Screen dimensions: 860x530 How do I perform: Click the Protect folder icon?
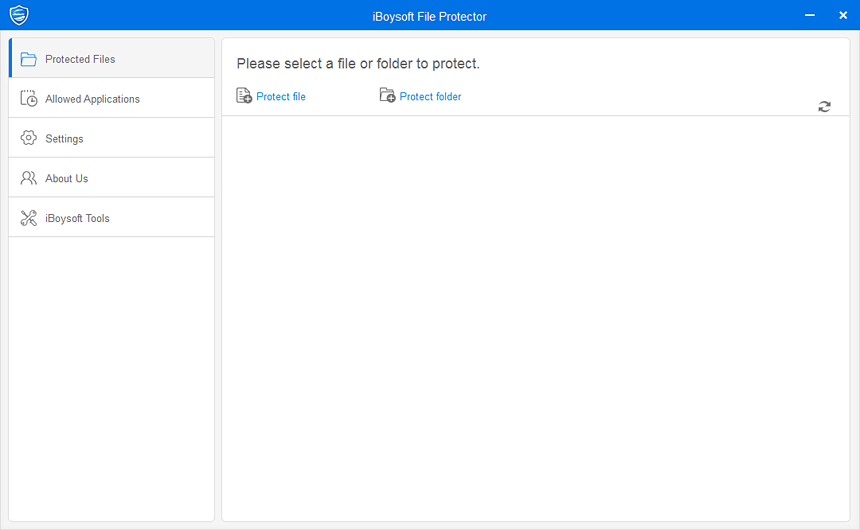[387, 96]
